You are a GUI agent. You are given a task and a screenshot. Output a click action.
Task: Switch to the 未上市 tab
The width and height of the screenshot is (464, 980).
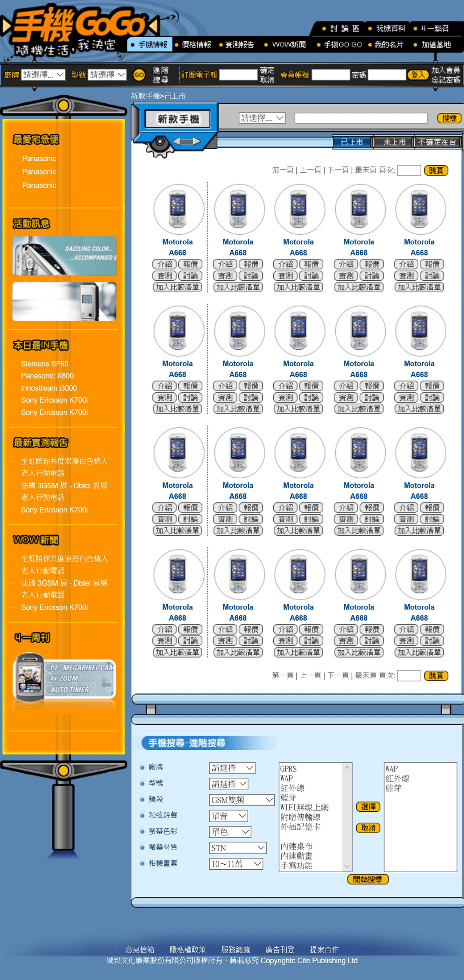[394, 142]
